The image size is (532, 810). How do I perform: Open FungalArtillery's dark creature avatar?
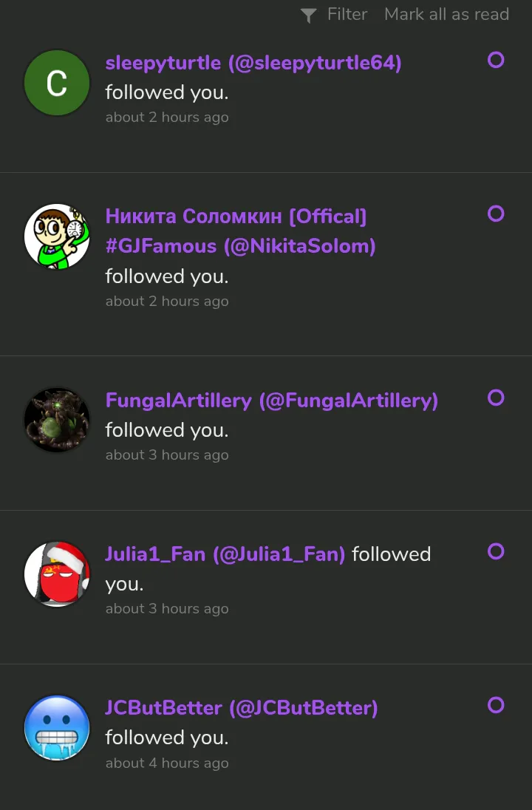tap(57, 420)
